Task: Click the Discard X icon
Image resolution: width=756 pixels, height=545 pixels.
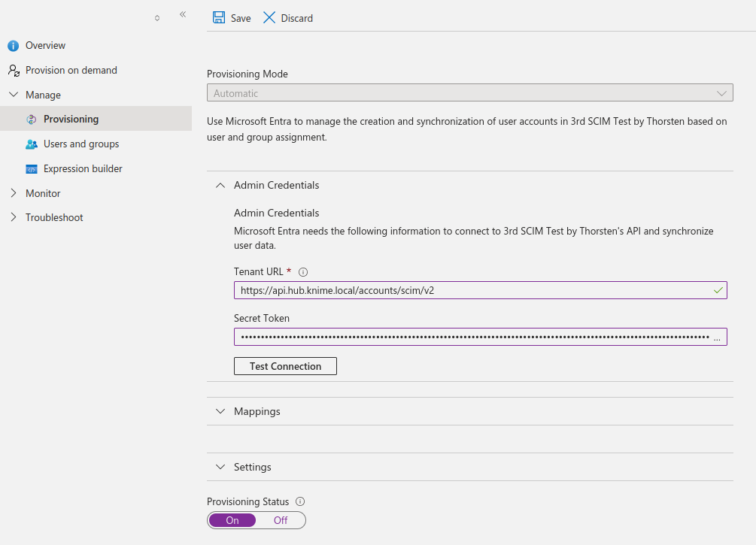Action: [269, 18]
